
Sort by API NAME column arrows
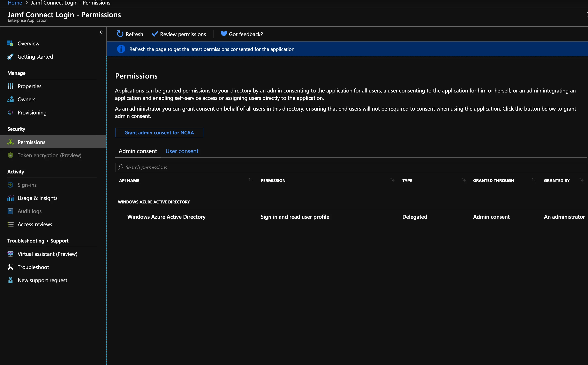pos(251,180)
